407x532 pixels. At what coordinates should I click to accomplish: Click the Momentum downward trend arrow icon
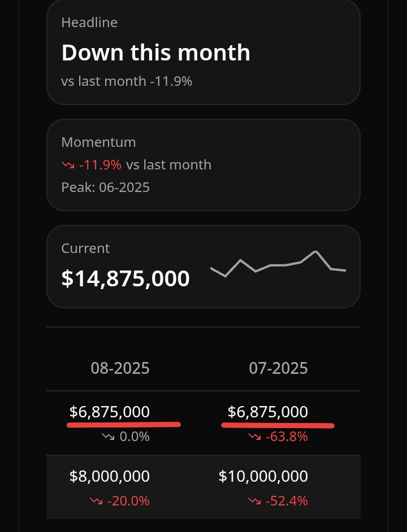click(68, 165)
